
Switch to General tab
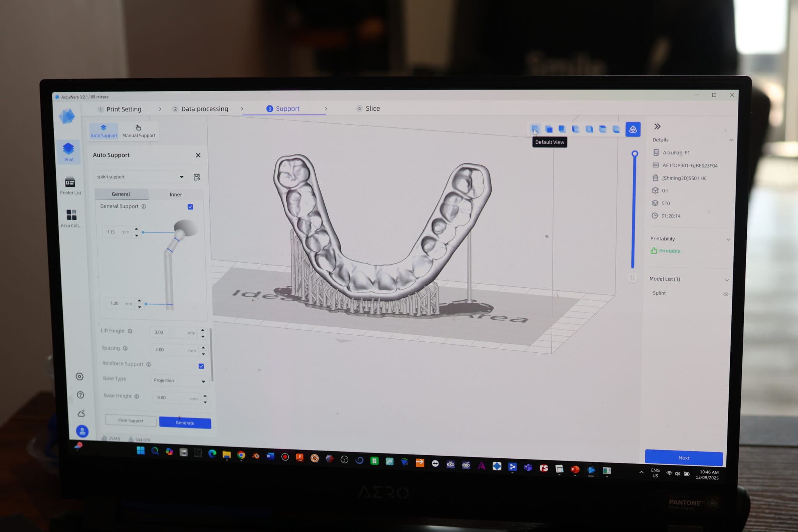[x=121, y=194]
